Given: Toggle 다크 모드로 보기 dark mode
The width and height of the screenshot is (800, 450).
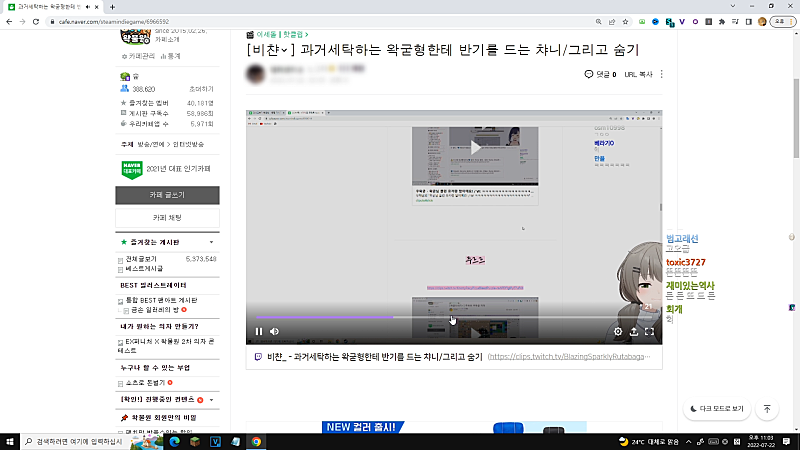Looking at the screenshot, I should (717, 409).
